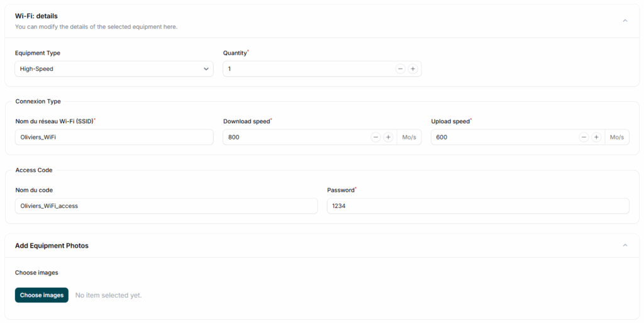Screen dimensions: 644x323
Task: Focus the Password field containing 1234
Action: (477, 206)
